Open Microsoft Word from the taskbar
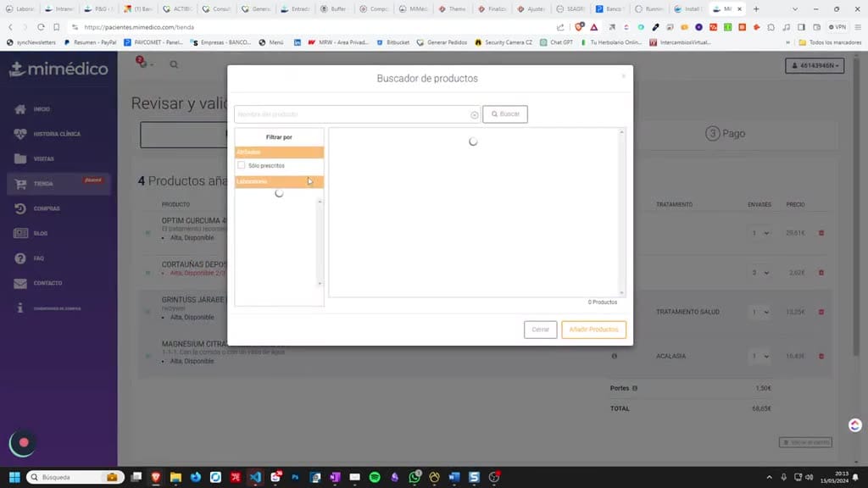 [454, 477]
